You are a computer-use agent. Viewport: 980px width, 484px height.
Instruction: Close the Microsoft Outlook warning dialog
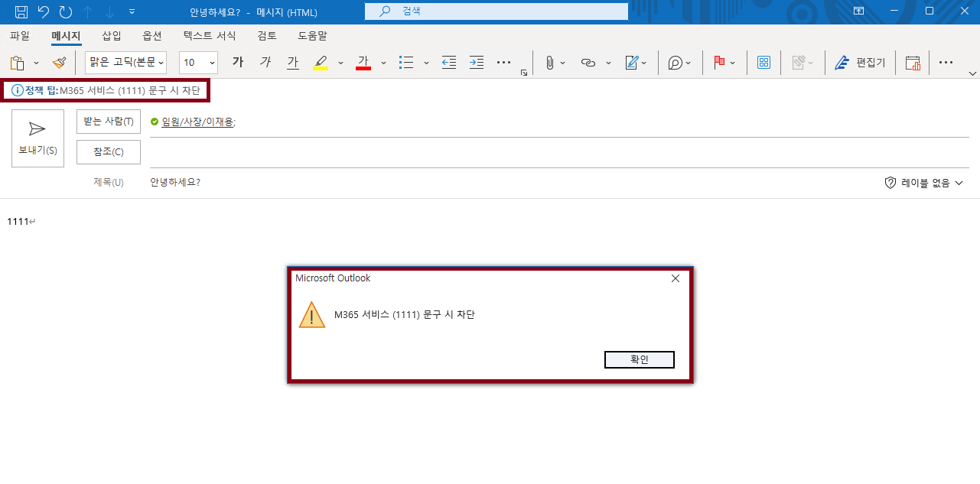[x=676, y=278]
